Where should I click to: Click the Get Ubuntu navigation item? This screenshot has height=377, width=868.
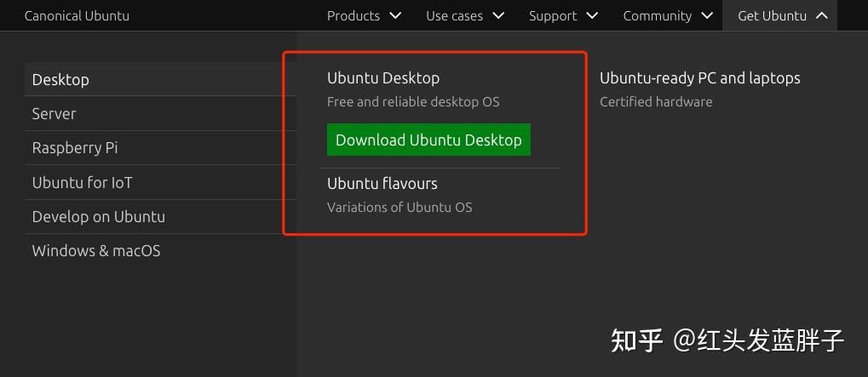[772, 16]
